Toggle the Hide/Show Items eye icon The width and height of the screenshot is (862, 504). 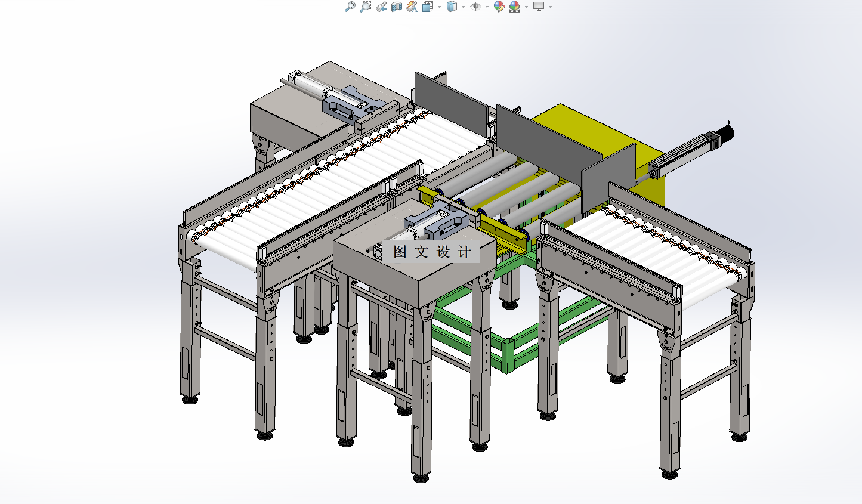tap(475, 7)
